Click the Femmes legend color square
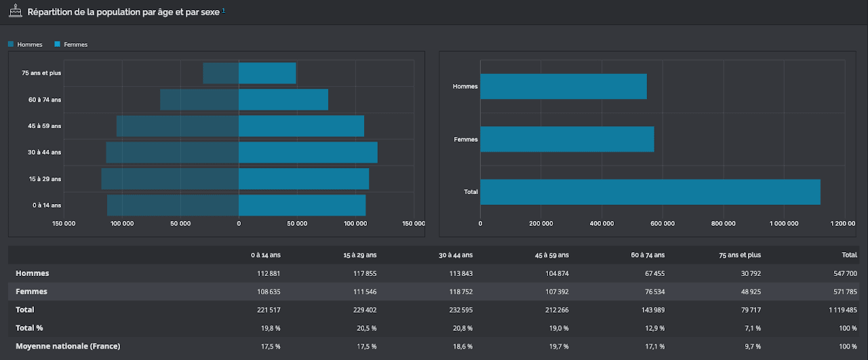The image size is (868, 360). [x=58, y=45]
